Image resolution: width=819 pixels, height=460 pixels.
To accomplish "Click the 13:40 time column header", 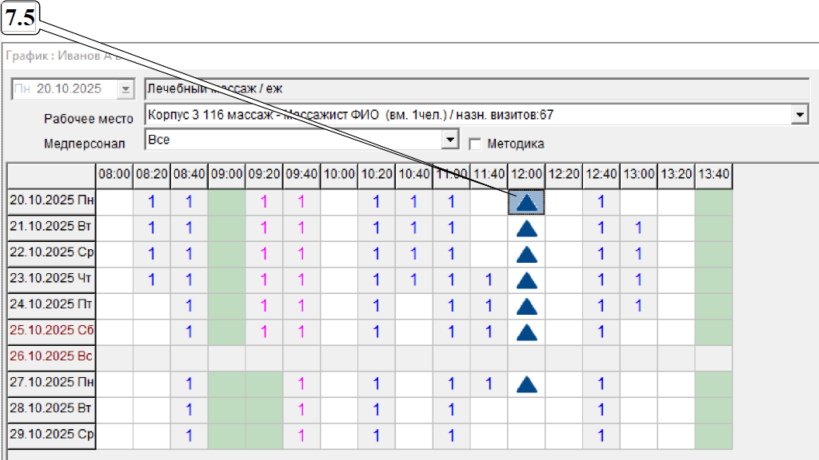I will pos(714,175).
